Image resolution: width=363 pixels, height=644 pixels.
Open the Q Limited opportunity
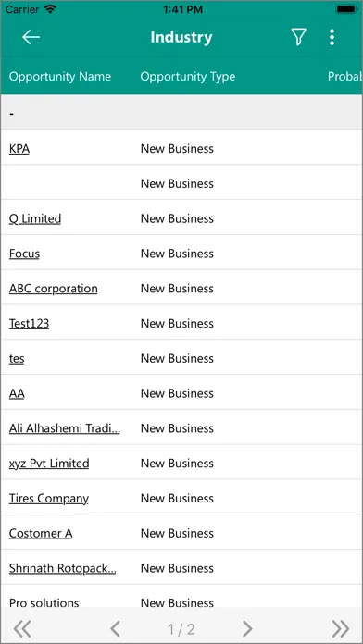point(35,218)
